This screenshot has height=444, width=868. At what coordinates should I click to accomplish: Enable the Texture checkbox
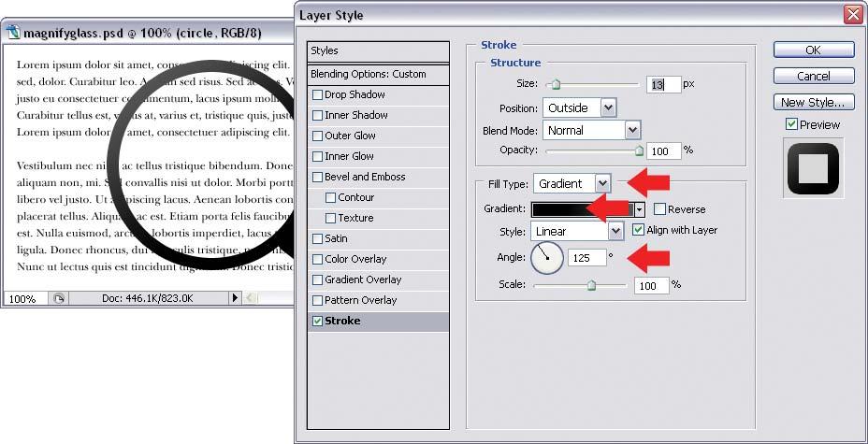coord(330,219)
